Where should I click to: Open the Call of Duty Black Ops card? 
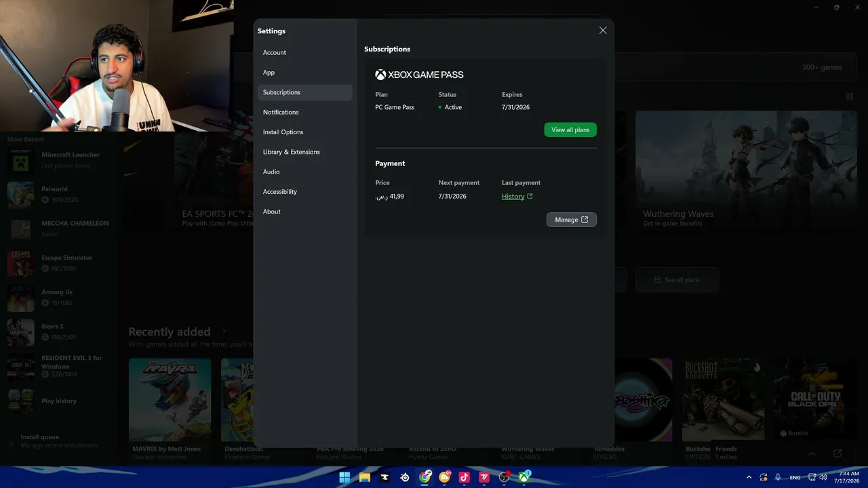815,400
